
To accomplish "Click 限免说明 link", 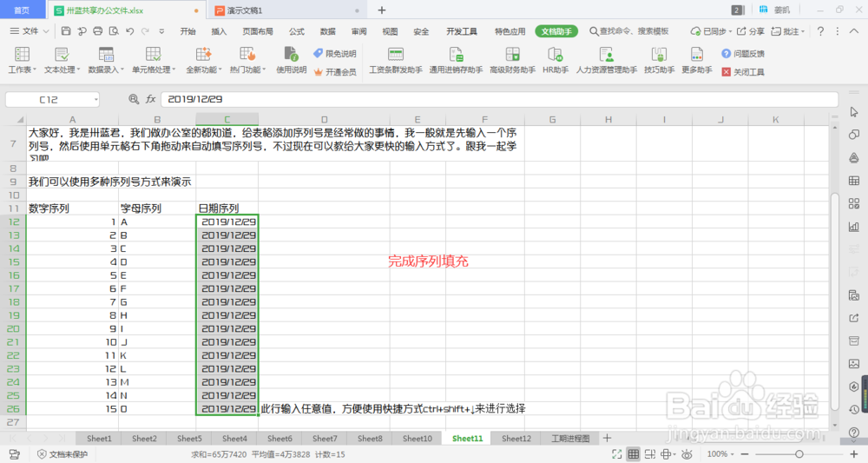I will [335, 54].
